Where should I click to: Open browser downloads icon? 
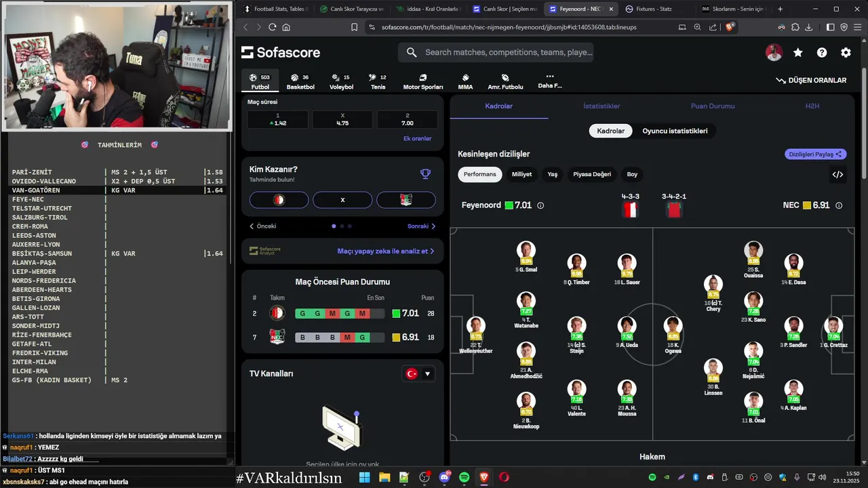808,27
